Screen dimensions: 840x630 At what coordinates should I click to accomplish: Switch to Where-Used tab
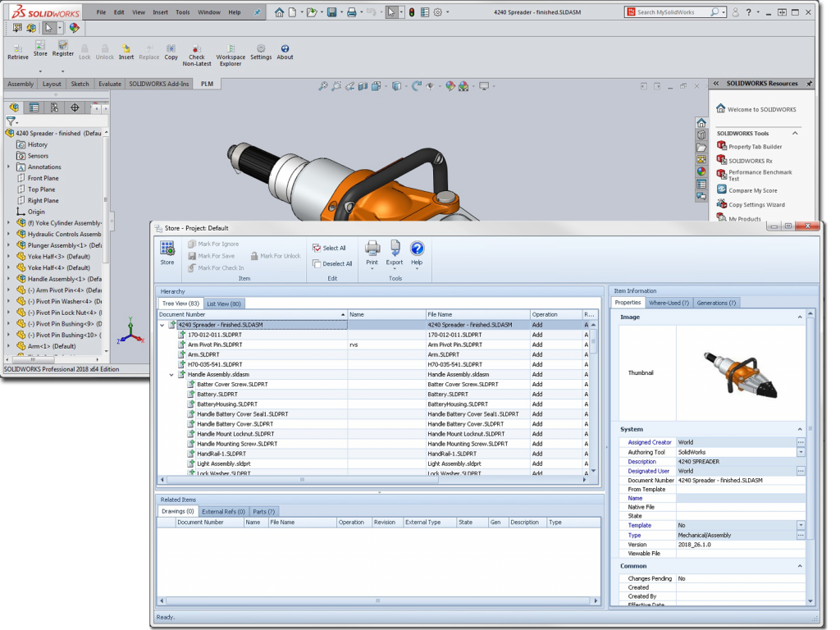(669, 303)
